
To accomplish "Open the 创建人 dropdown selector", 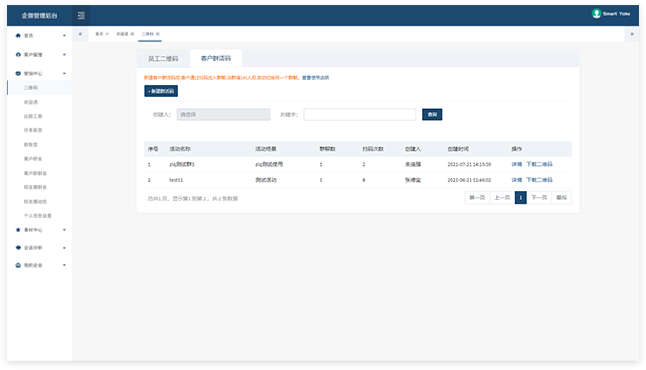I will (x=223, y=115).
